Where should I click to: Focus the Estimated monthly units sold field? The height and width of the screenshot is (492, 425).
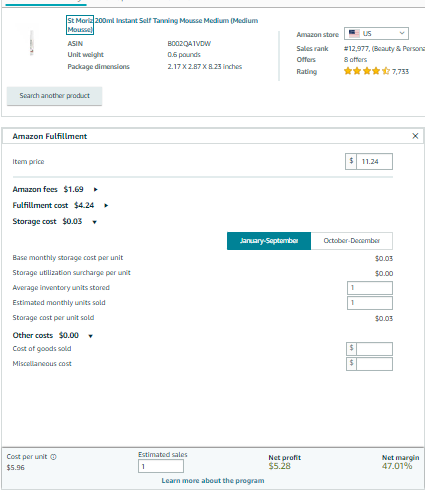pyautogui.click(x=370, y=303)
